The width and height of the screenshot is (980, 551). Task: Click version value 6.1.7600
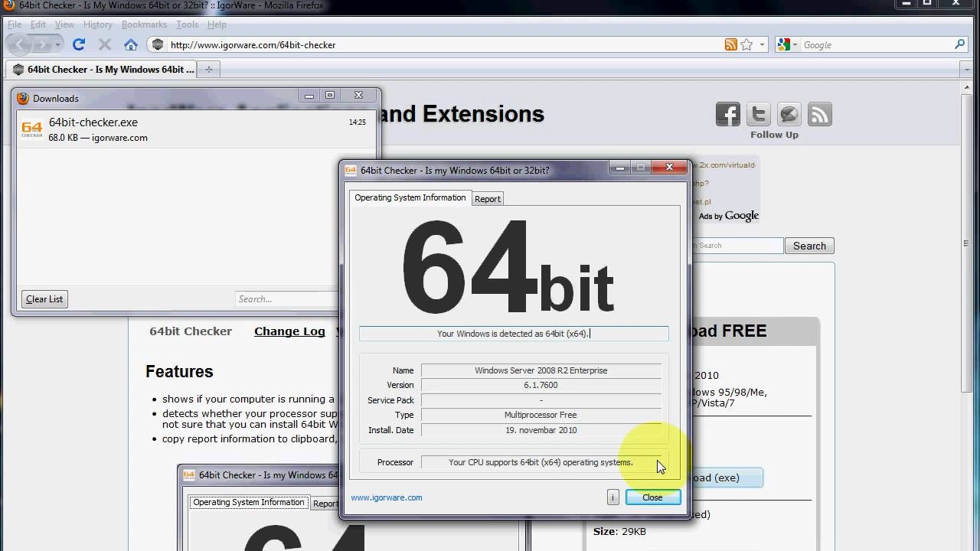(x=541, y=385)
